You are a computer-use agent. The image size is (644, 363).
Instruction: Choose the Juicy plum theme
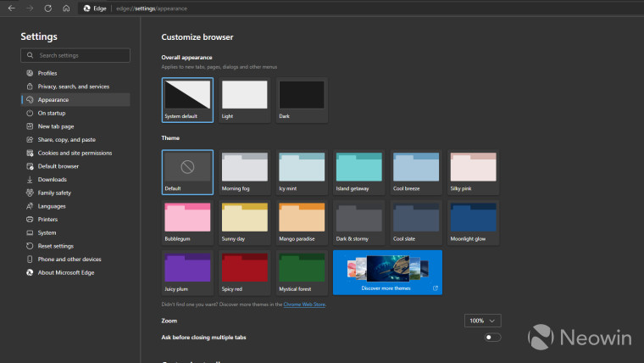click(x=187, y=272)
